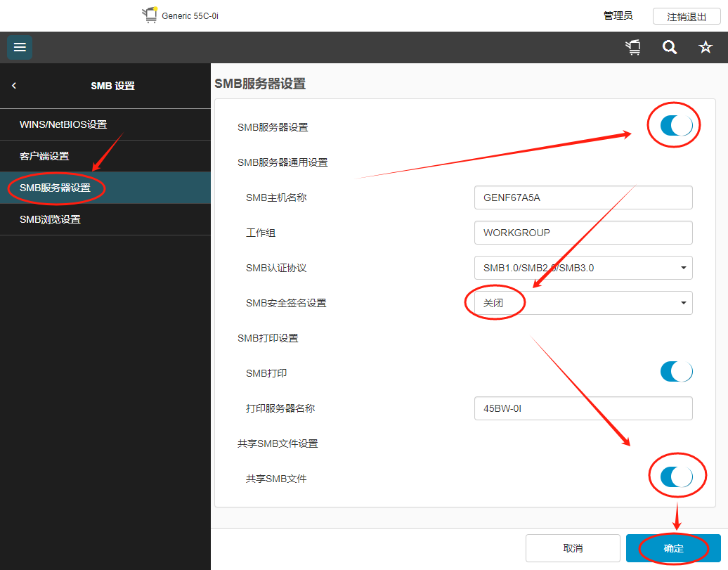
Task: Select the SMB服务器设置 sidebar item
Action: (x=56, y=188)
